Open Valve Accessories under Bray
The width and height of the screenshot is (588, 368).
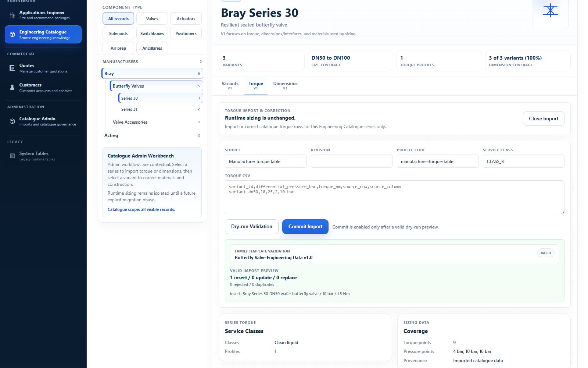click(x=157, y=122)
